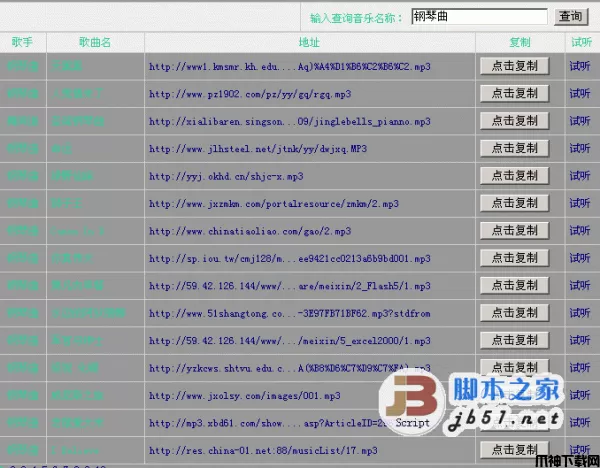Image resolution: width=600 pixels, height=468 pixels.
Task: Click the music name search input field
Action: (479, 16)
